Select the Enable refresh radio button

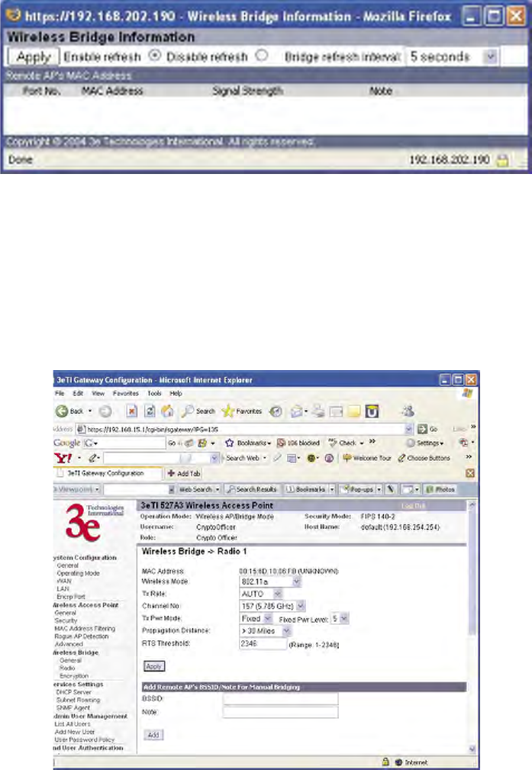coord(155,56)
